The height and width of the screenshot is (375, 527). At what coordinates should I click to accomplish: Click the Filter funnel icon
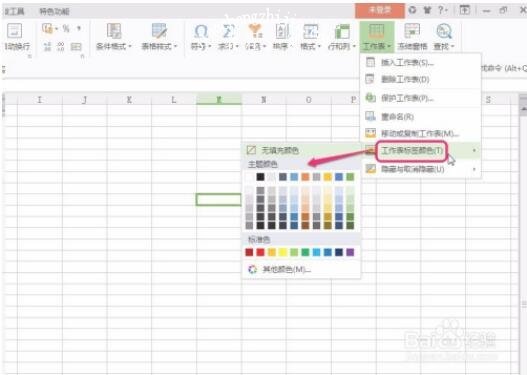click(255, 31)
